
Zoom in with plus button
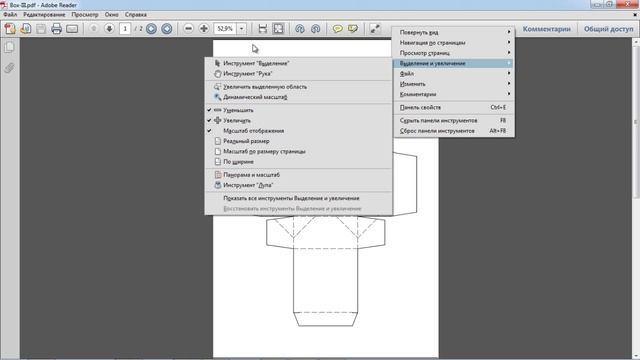pyautogui.click(x=204, y=29)
